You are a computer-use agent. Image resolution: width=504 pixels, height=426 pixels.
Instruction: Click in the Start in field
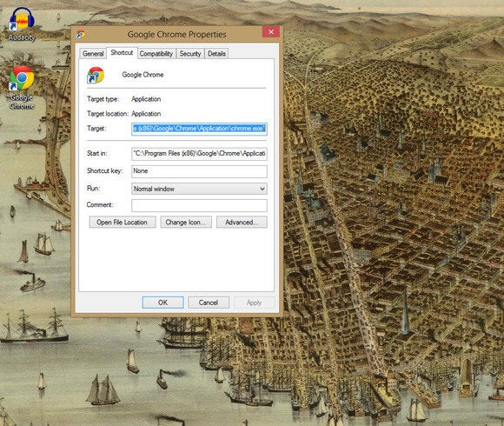tap(199, 154)
